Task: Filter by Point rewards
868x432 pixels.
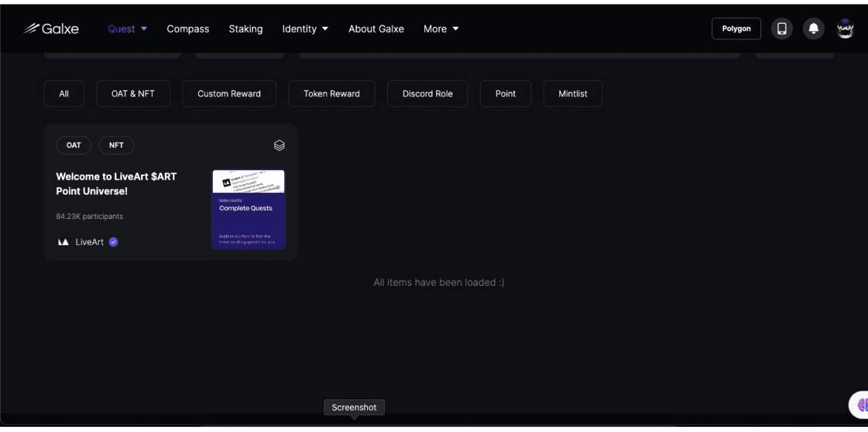Action: [x=505, y=94]
